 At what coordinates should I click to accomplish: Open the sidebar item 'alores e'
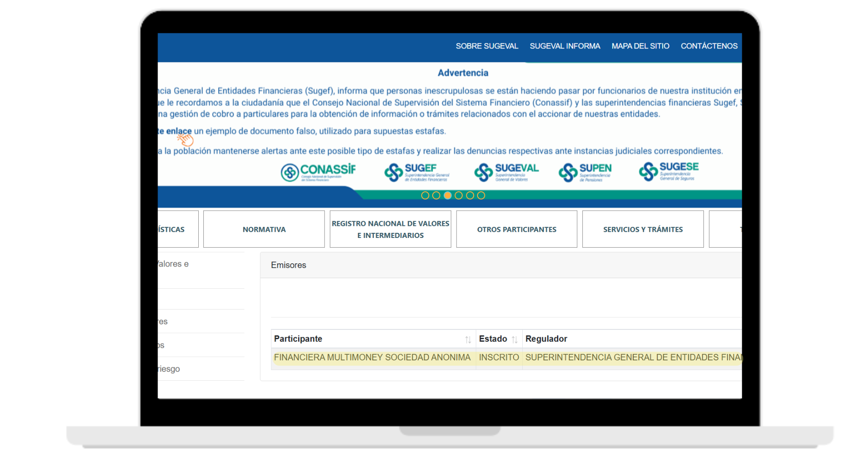[173, 264]
